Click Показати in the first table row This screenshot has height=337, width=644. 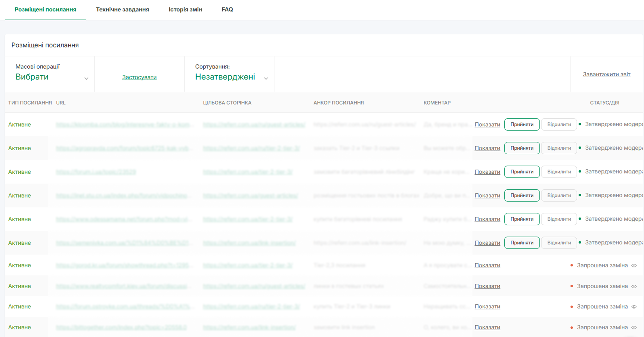[487, 124]
